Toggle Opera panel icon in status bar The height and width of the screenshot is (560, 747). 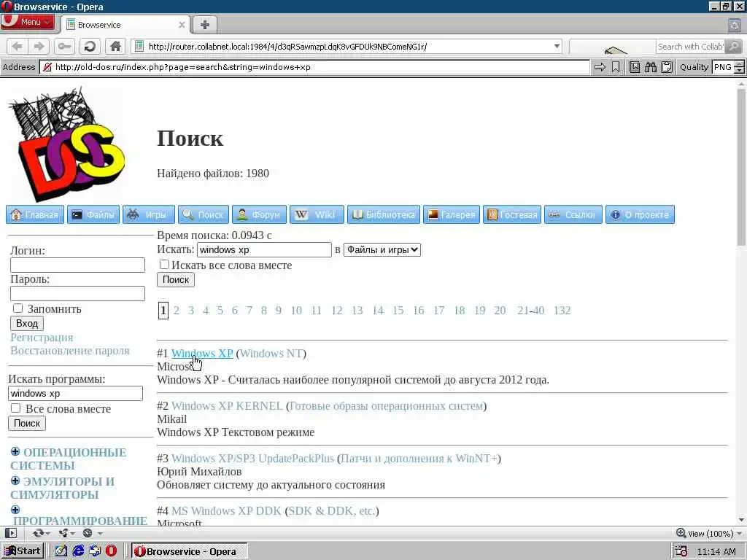pos(11,533)
